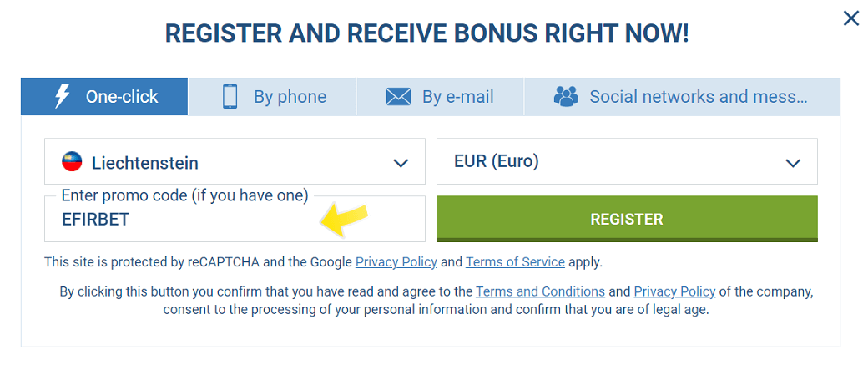Click the smartphone icon for phone registration
Viewport: 868px width, 370px height.
[230, 96]
